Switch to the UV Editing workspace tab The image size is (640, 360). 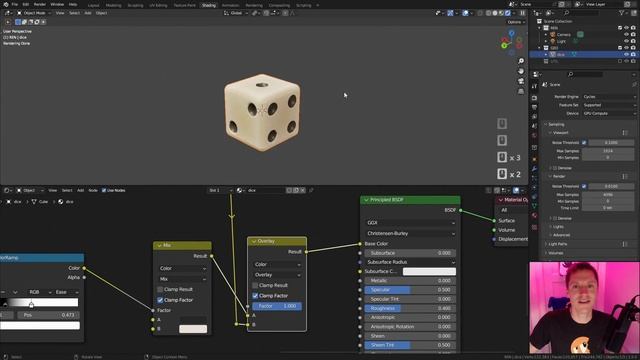[158, 5]
